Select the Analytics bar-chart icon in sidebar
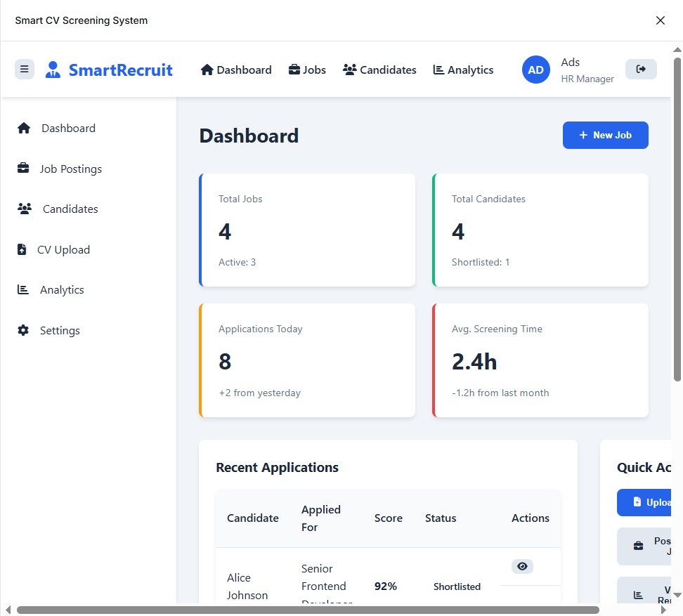The height and width of the screenshot is (616, 683). 24,289
